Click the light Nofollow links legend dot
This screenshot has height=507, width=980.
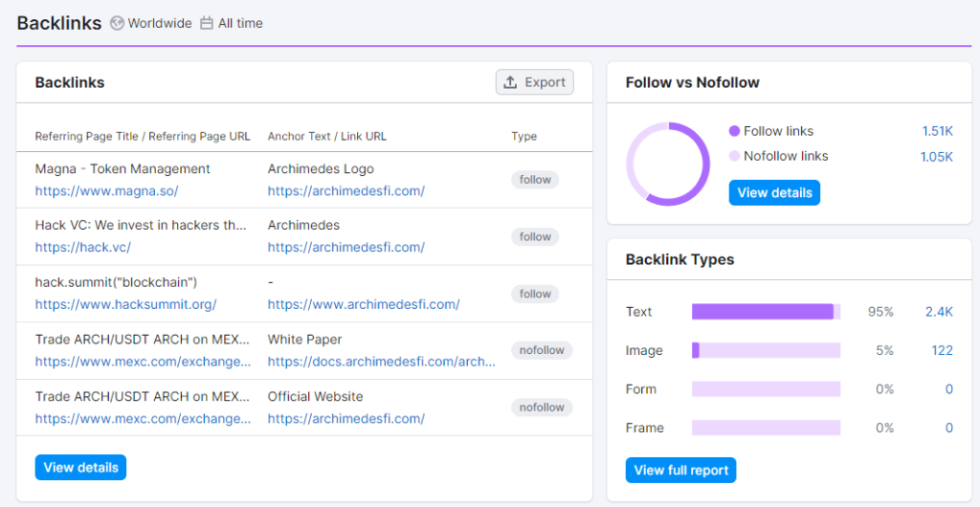pyautogui.click(x=734, y=156)
